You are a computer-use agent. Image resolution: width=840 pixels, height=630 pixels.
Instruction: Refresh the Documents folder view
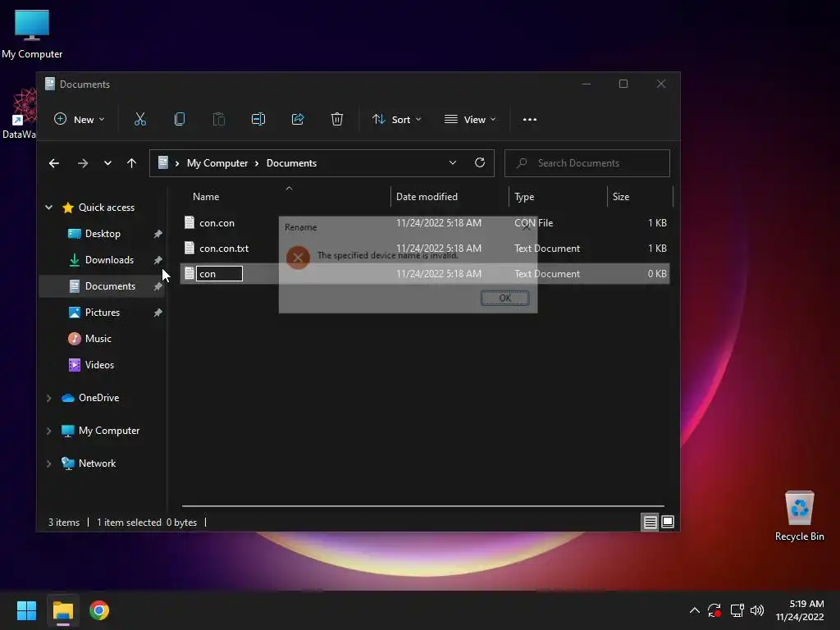[479, 162]
